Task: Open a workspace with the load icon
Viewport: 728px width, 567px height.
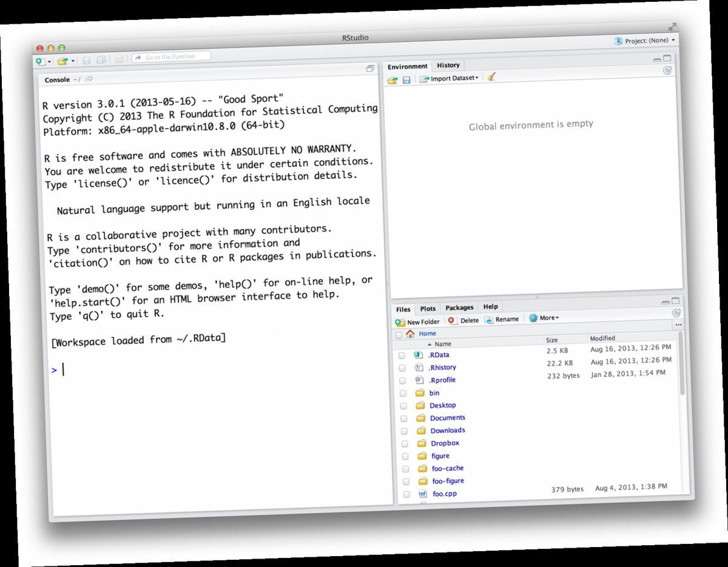Action: tap(393, 78)
